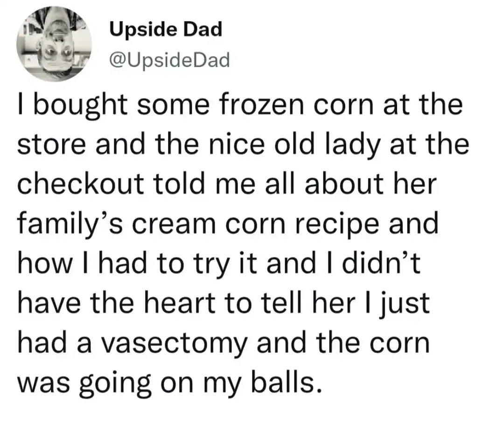504x424 pixels.
Task: Click the word "about" in the third line
Action: 344,184
